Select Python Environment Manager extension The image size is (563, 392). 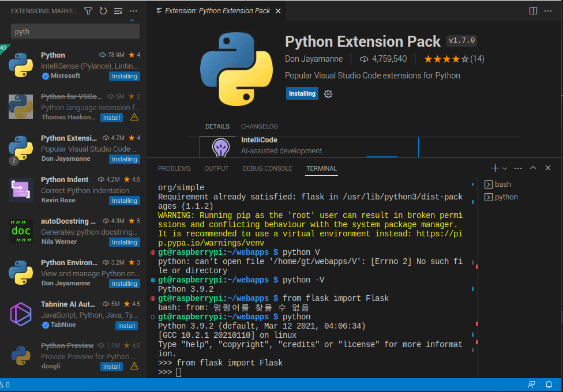pyautogui.click(x=73, y=273)
